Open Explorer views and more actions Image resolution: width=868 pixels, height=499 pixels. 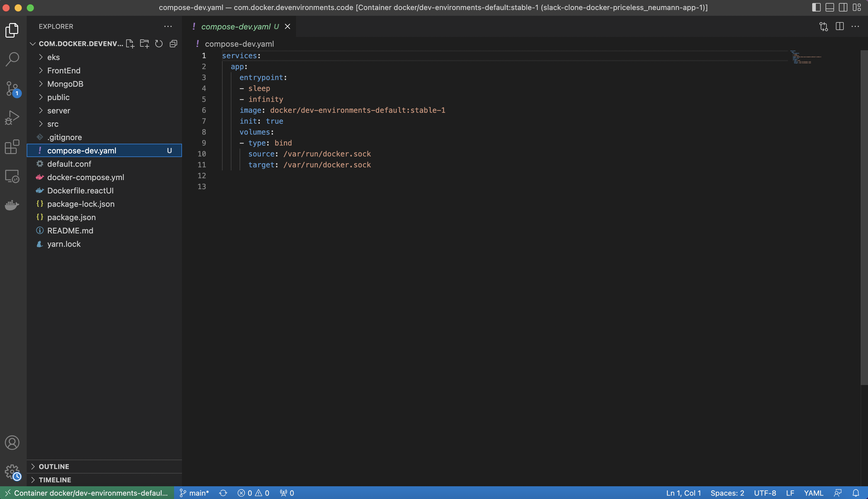168,26
